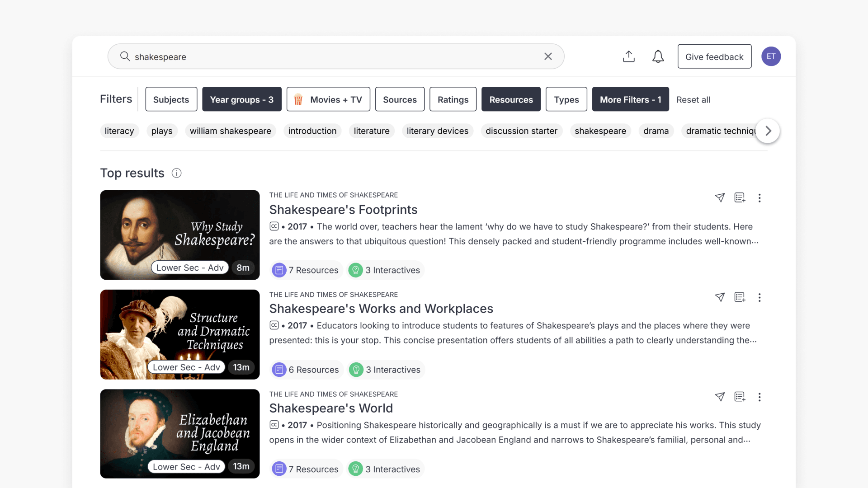Viewport: 868px width, 488px height.
Task: Open the Subjects filter dropdown
Action: tap(171, 99)
